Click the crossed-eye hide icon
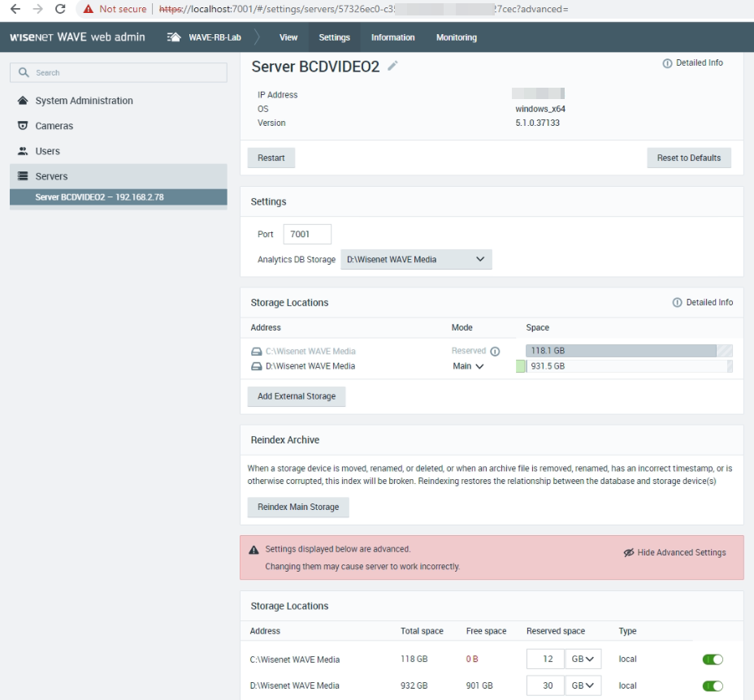Viewport: 754px width, 700px height. coord(629,552)
